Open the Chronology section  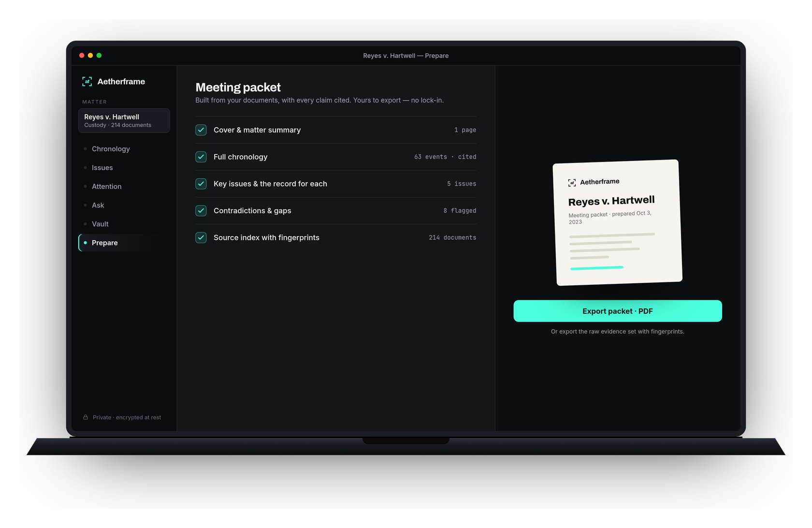pyautogui.click(x=124, y=149)
